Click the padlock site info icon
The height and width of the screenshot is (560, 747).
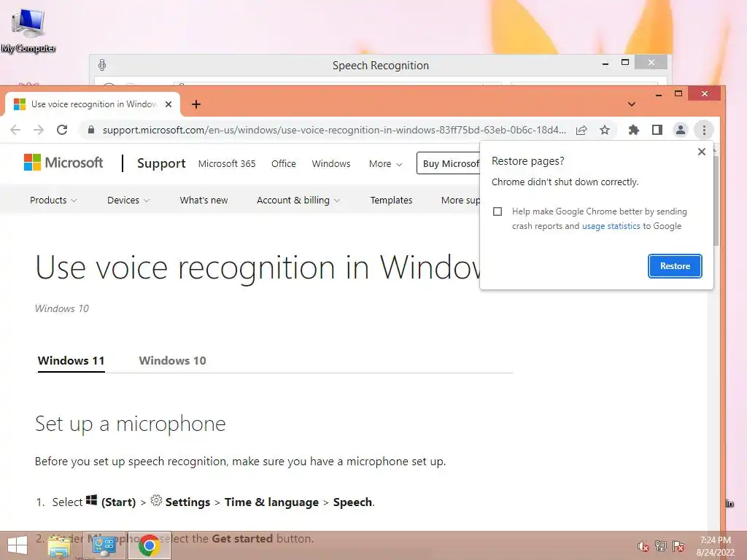pos(91,130)
